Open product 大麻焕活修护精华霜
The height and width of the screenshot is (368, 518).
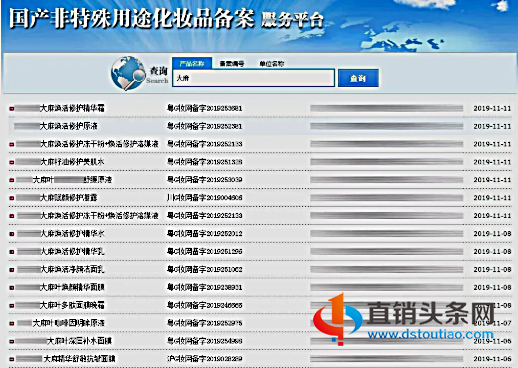coord(72,108)
